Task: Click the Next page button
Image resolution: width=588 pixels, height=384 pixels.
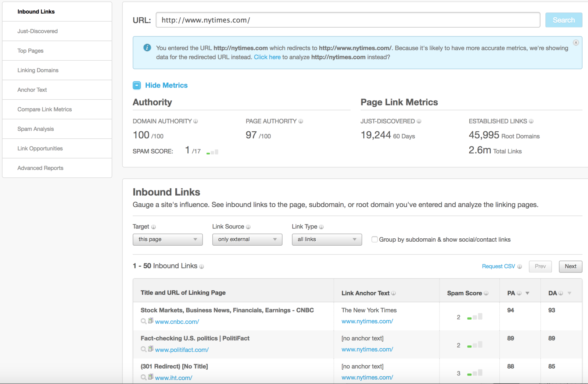Action: click(571, 266)
